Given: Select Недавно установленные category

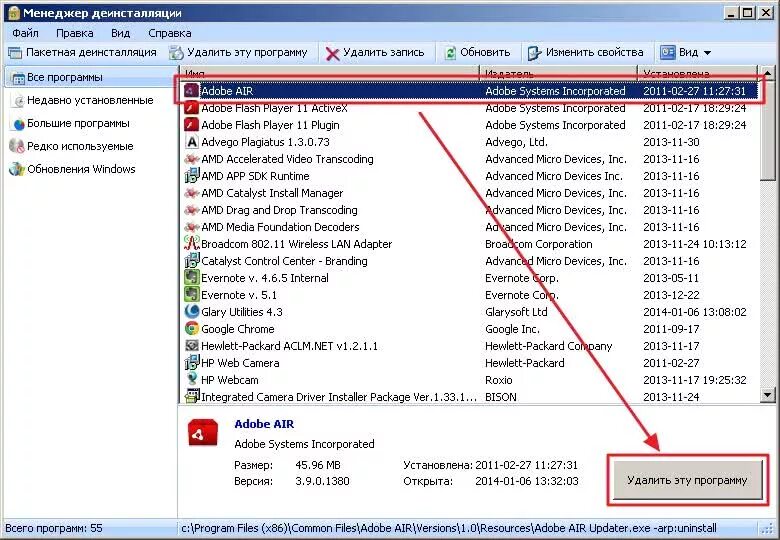Looking at the screenshot, I should 90,100.
